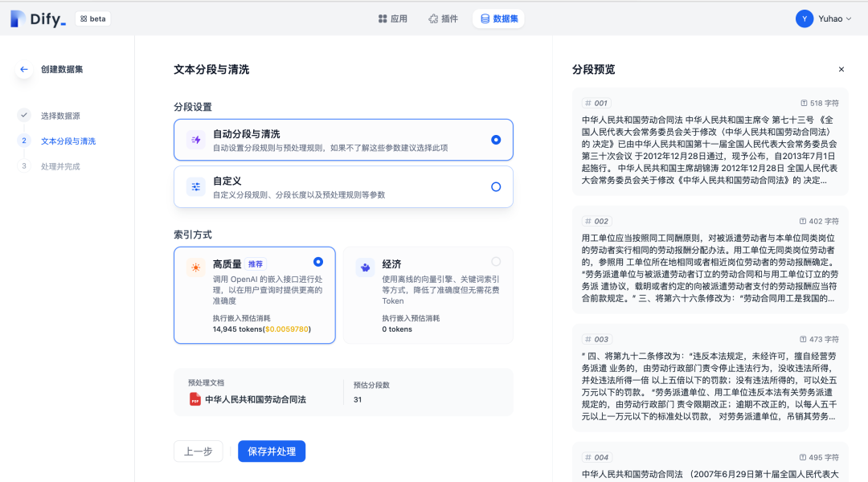Click the 高质量 sun icon
The width and height of the screenshot is (868, 482).
196,268
